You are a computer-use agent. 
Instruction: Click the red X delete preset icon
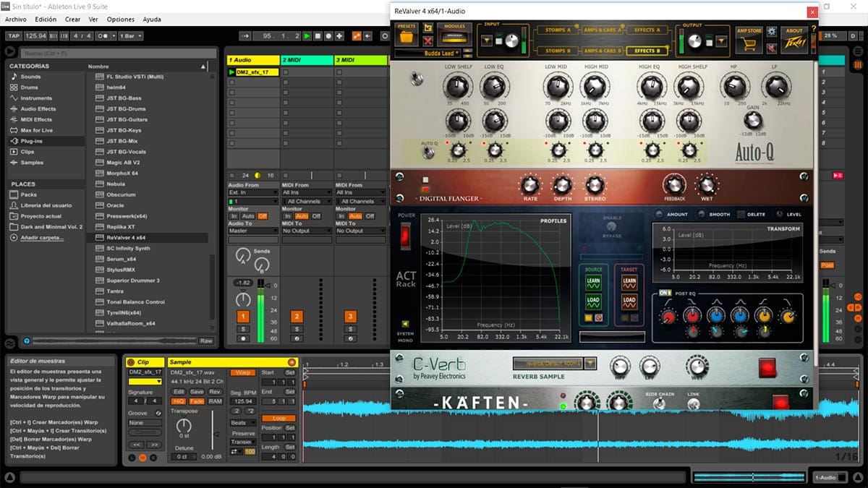(428, 41)
